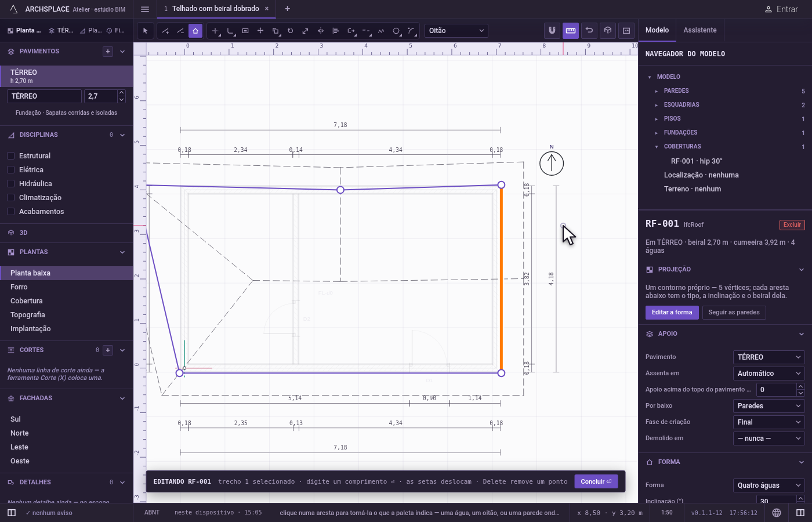
Task: Click the TÉRREO name input field
Action: click(x=44, y=96)
